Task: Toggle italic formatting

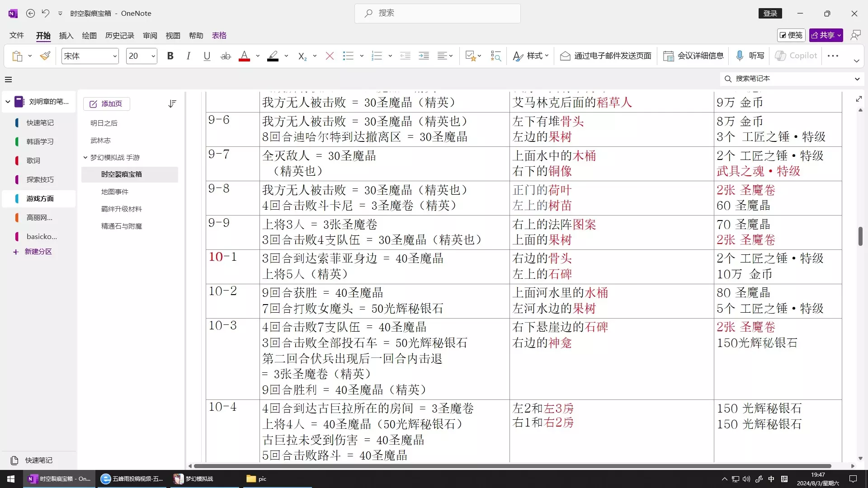Action: click(189, 56)
